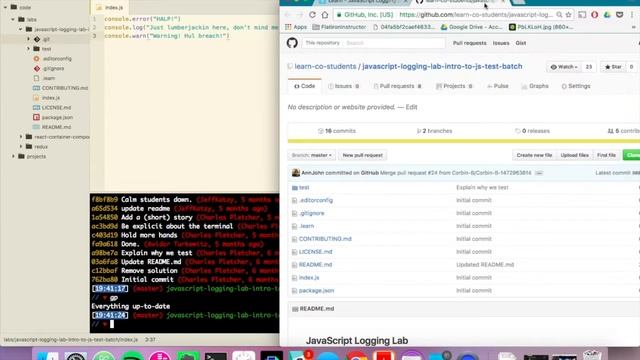Click AnnJohn's commit avatar

coord(296,173)
